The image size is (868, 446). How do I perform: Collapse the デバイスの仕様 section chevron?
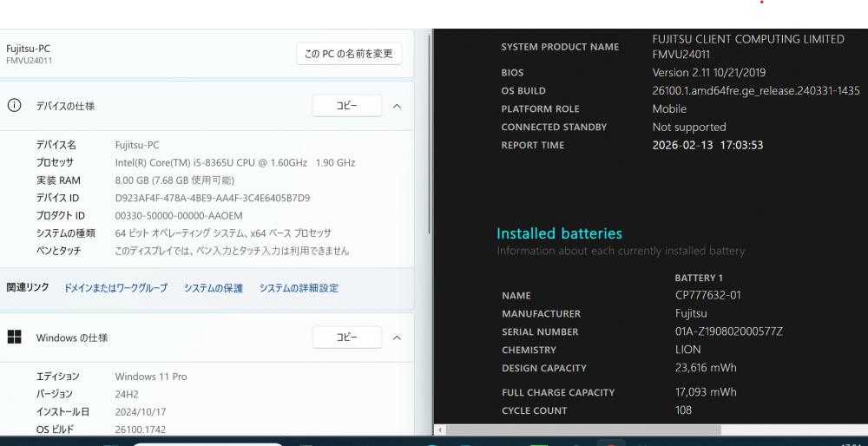[x=397, y=106]
